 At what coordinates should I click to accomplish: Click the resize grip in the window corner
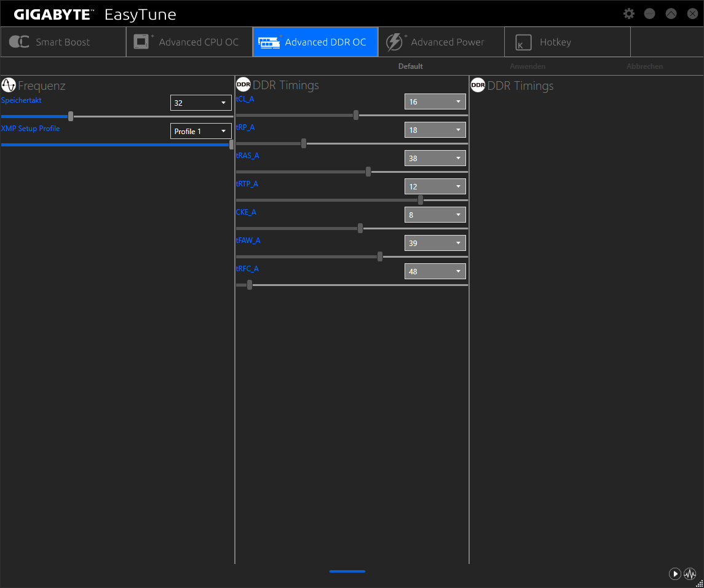tap(700, 584)
